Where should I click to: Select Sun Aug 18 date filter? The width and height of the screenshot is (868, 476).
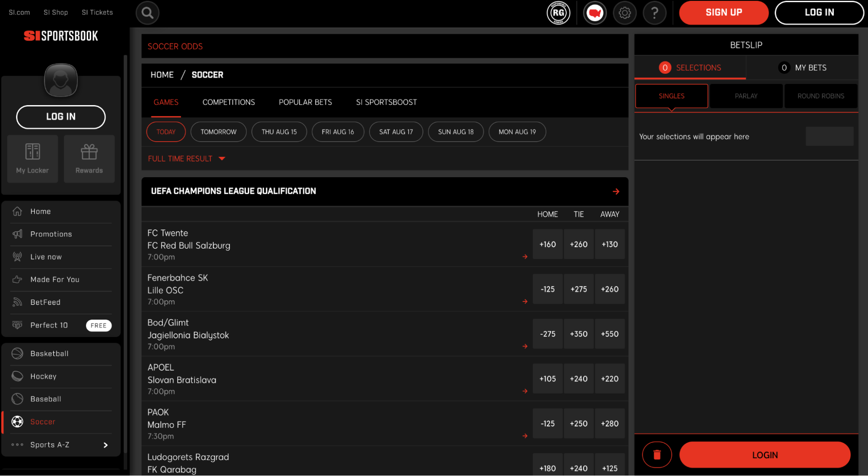click(x=456, y=132)
